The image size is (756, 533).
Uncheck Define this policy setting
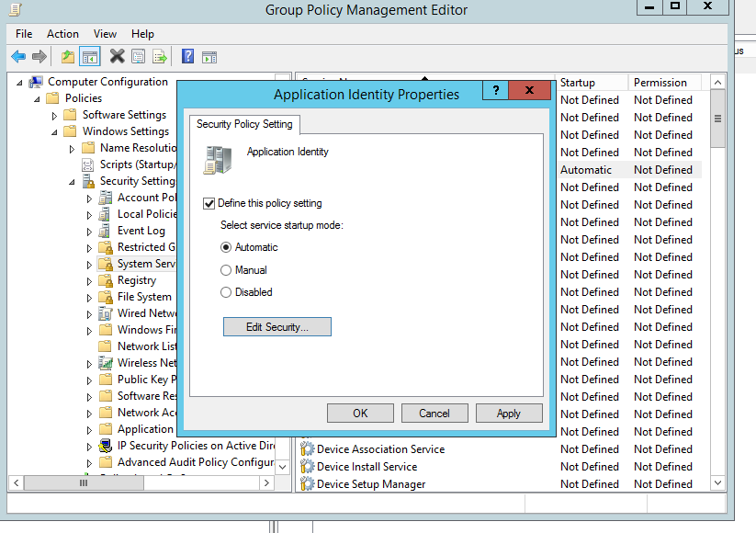(209, 204)
